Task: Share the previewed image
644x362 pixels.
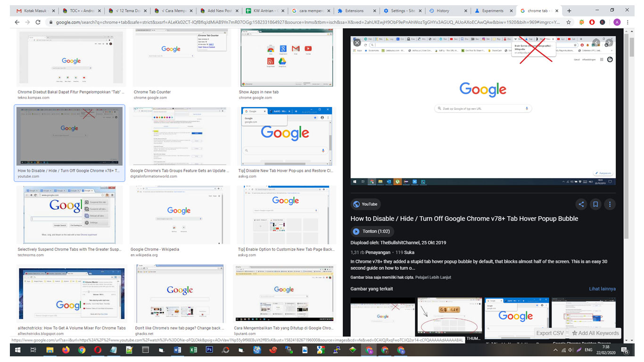Action: (581, 204)
